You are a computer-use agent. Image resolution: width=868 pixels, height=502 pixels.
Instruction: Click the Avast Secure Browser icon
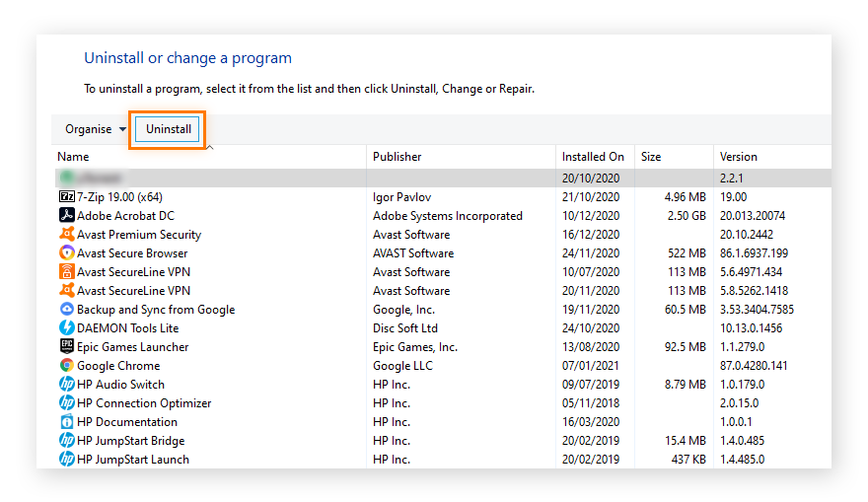[66, 252]
